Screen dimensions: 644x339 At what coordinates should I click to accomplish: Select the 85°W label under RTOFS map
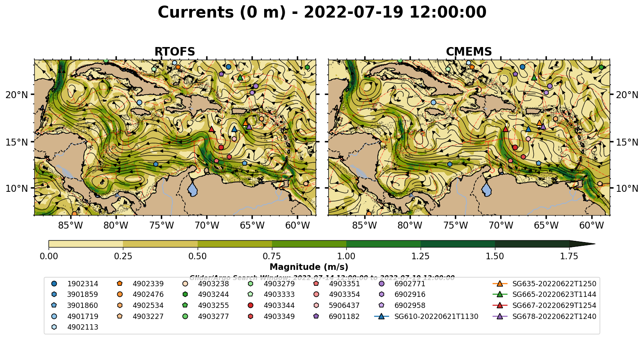point(71,225)
